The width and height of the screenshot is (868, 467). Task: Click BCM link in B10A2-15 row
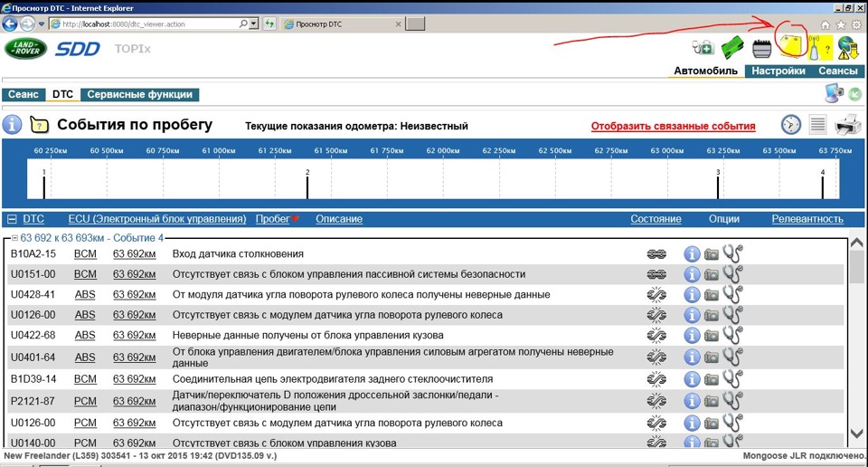[x=85, y=253]
